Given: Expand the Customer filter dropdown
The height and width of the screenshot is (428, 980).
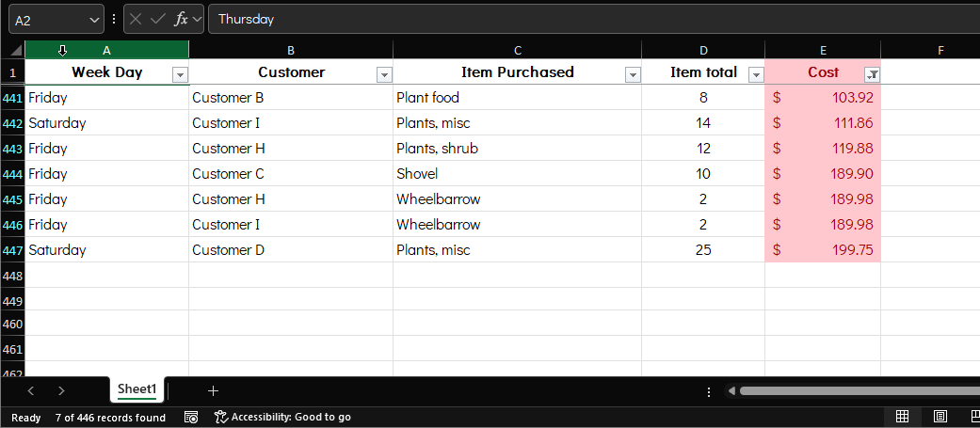Looking at the screenshot, I should pos(384,74).
